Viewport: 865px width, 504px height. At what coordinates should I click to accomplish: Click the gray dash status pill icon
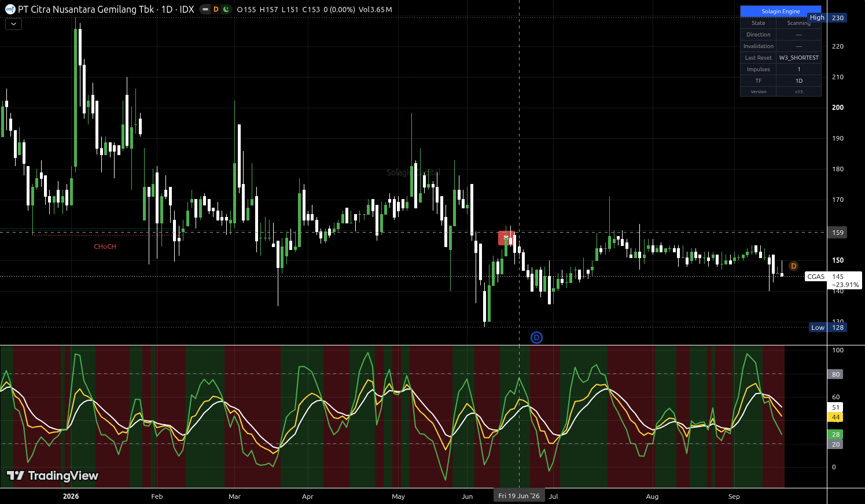[205, 9]
